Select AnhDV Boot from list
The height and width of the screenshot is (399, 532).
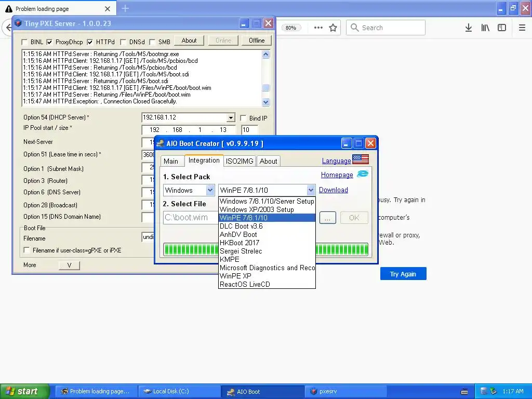point(267,234)
